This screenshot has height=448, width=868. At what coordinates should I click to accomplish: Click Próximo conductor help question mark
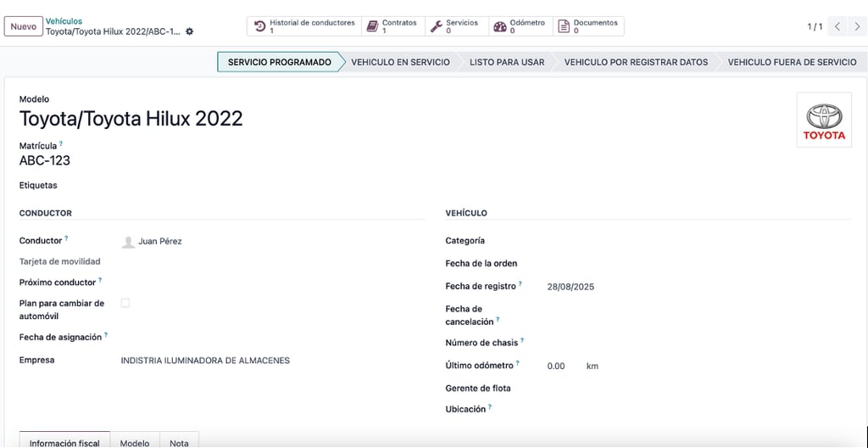[100, 280]
